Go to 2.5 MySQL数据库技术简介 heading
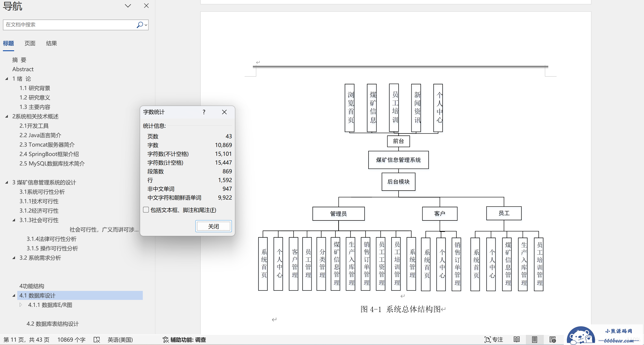Screen dimensions: 644x345 (52, 163)
